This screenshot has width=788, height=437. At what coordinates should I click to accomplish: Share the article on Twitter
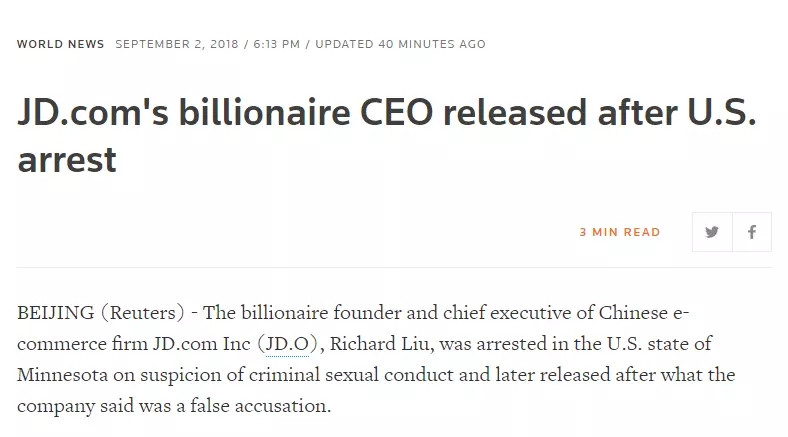coord(712,232)
